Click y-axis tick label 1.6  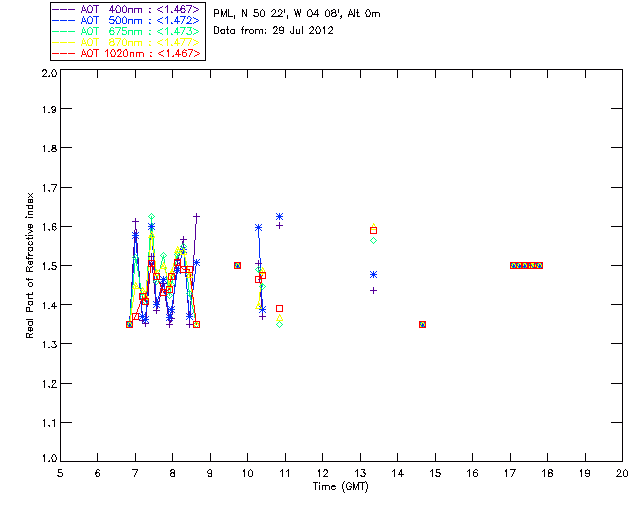tap(49, 226)
